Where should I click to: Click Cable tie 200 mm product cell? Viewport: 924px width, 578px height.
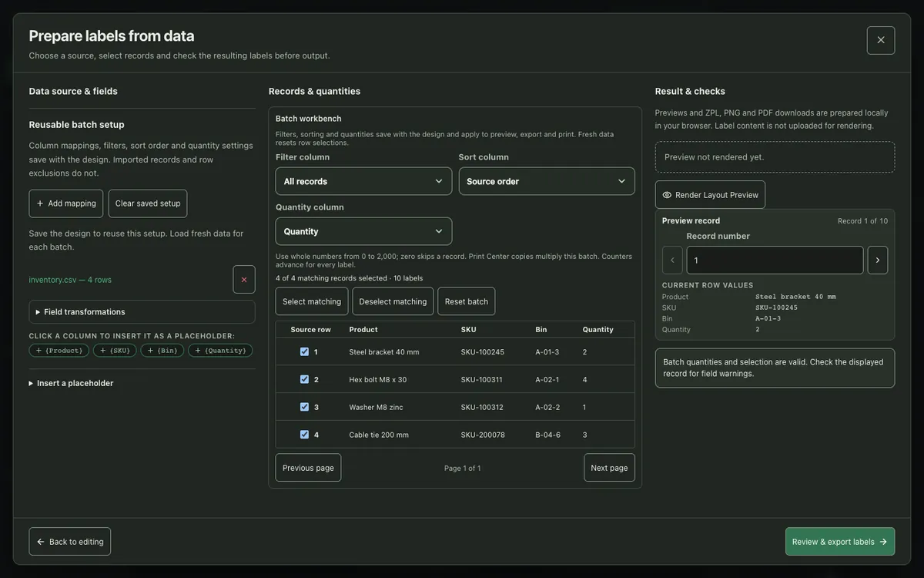[x=379, y=435]
